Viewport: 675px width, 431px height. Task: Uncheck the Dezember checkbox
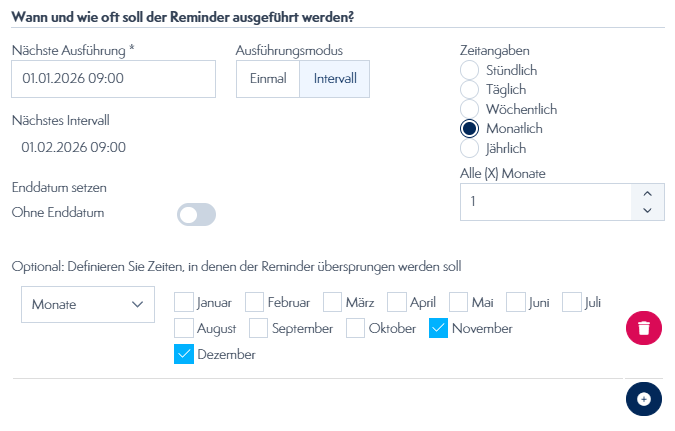(x=184, y=353)
